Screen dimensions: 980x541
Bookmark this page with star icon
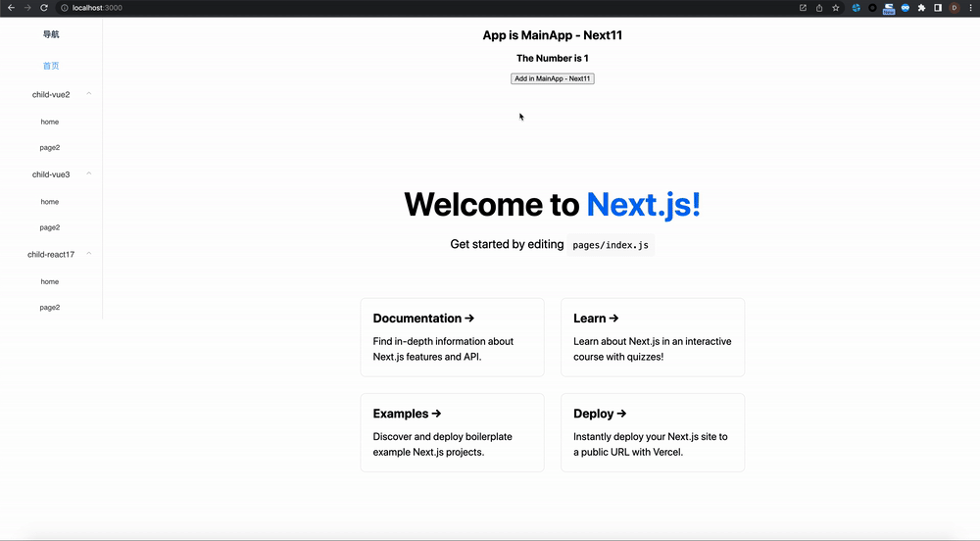[836, 8]
